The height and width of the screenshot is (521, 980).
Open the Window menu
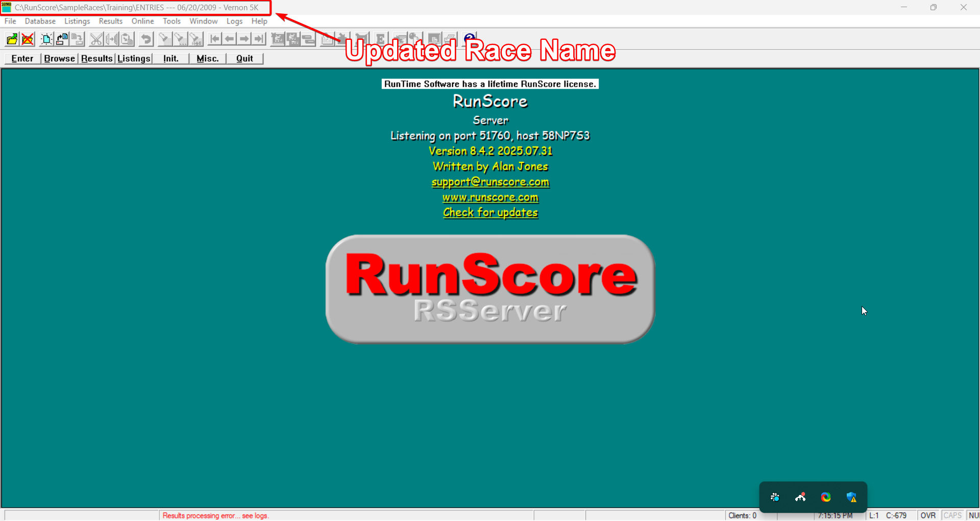click(203, 21)
